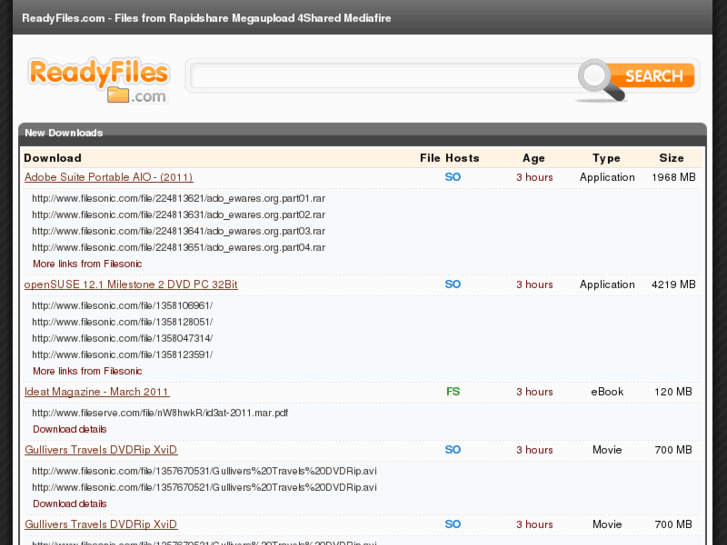Select filesonic link ado_ewares.org.part01.rar

179,199
